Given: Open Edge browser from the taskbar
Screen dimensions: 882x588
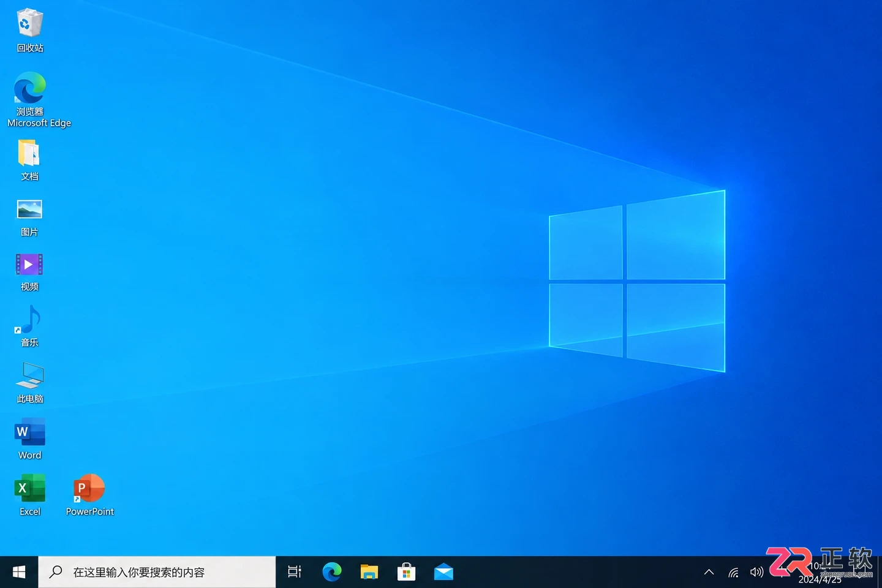Looking at the screenshot, I should click(x=332, y=572).
